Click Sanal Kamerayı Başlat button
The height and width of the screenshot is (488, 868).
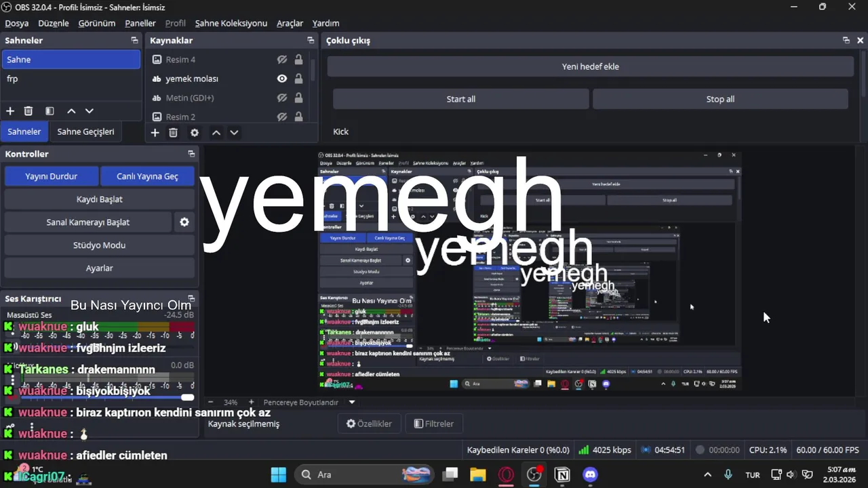click(x=88, y=222)
